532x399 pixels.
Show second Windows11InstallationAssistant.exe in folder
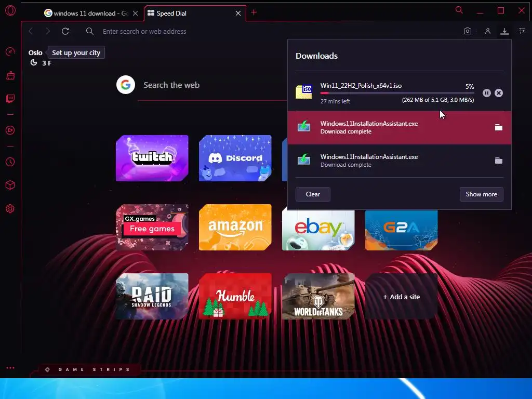click(498, 161)
